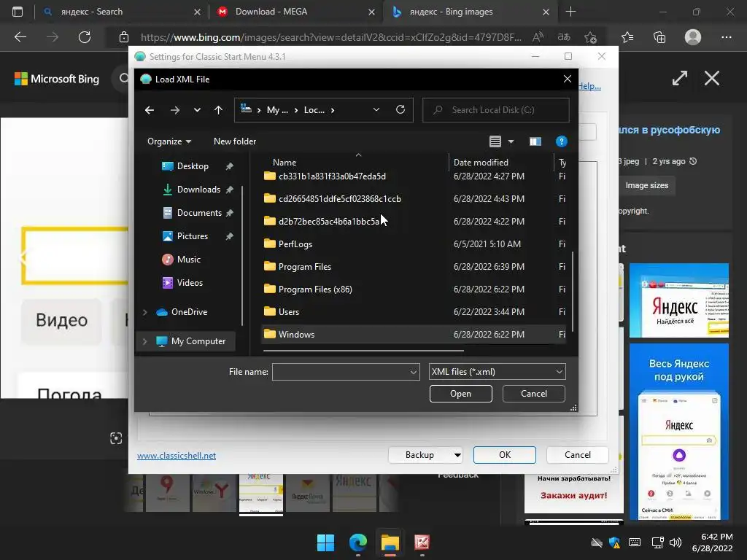Select Documents in navigation pane

(x=199, y=213)
